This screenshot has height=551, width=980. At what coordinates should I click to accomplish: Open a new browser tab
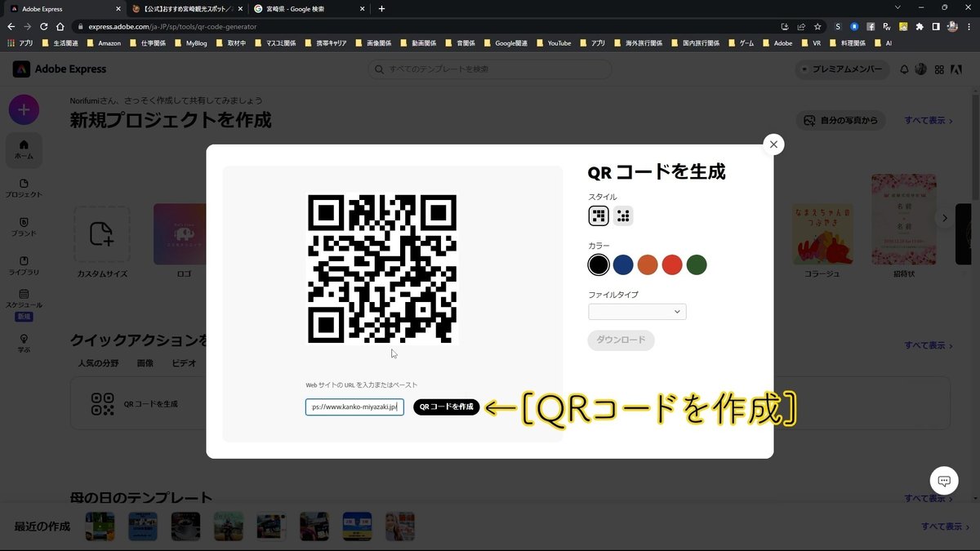381,9
